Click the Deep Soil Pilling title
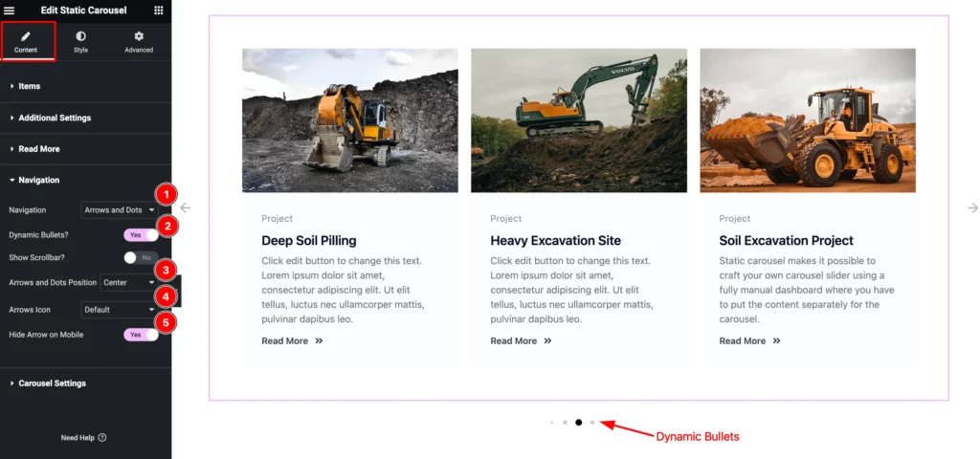This screenshot has height=459, width=980. pyautogui.click(x=309, y=240)
